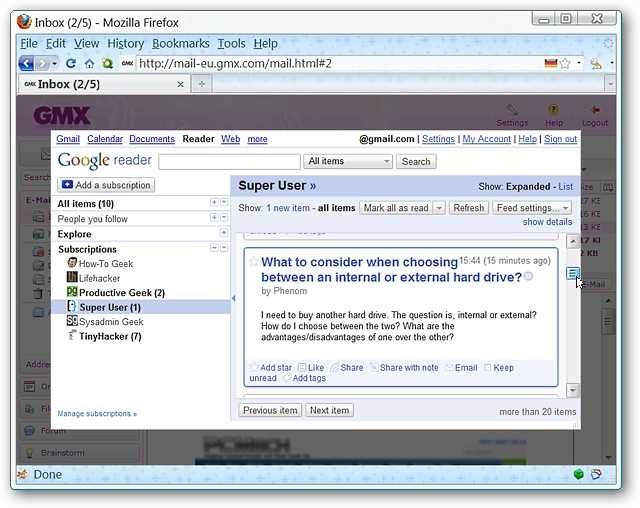Click the green search icon beside Home
The height and width of the screenshot is (508, 640).
point(107,63)
